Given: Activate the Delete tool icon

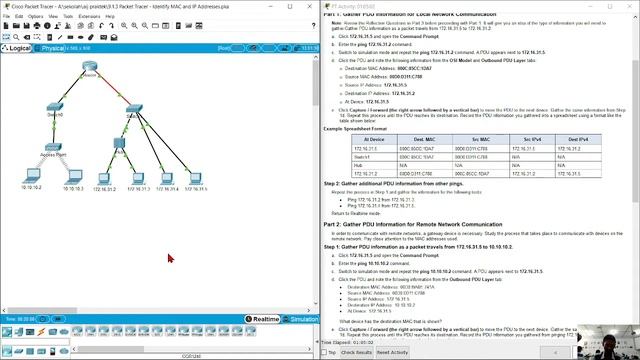Looking at the screenshot, I should 27,37.
